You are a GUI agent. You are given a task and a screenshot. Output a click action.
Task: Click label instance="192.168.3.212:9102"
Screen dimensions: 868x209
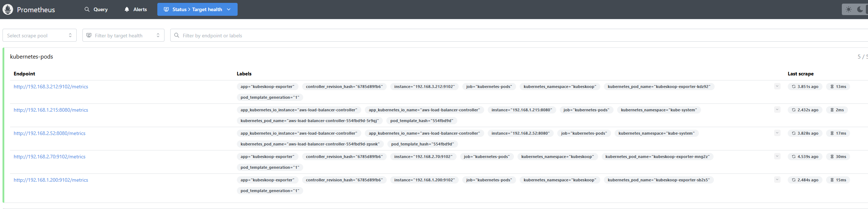pos(424,87)
